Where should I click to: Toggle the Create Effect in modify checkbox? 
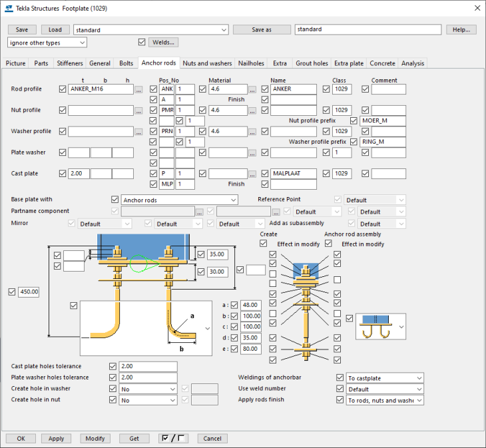pyautogui.click(x=264, y=244)
